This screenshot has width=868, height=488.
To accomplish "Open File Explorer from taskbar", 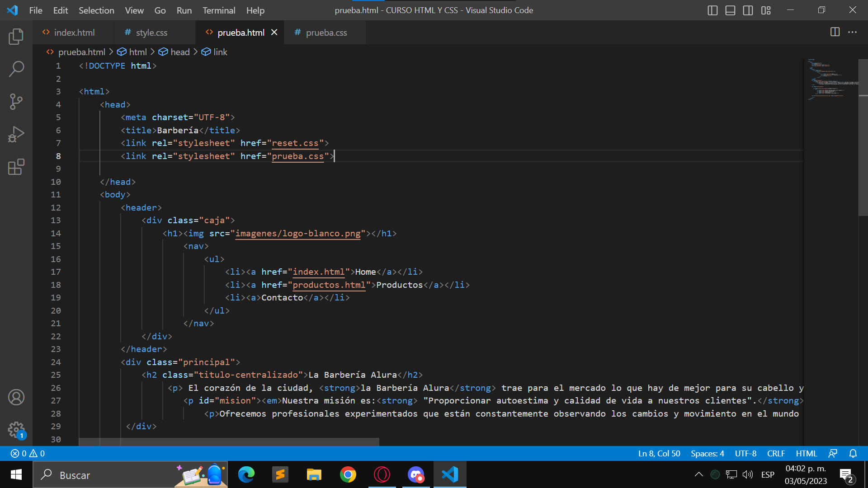I will pyautogui.click(x=314, y=474).
